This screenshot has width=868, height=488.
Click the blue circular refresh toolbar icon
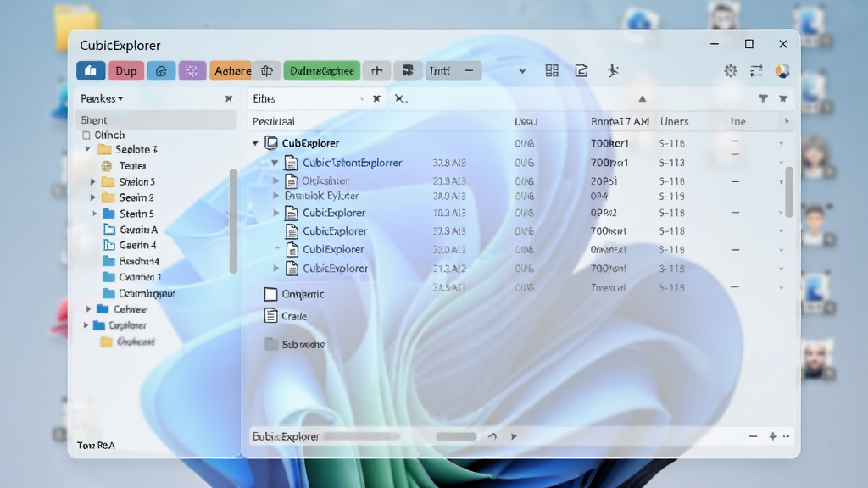(x=161, y=71)
